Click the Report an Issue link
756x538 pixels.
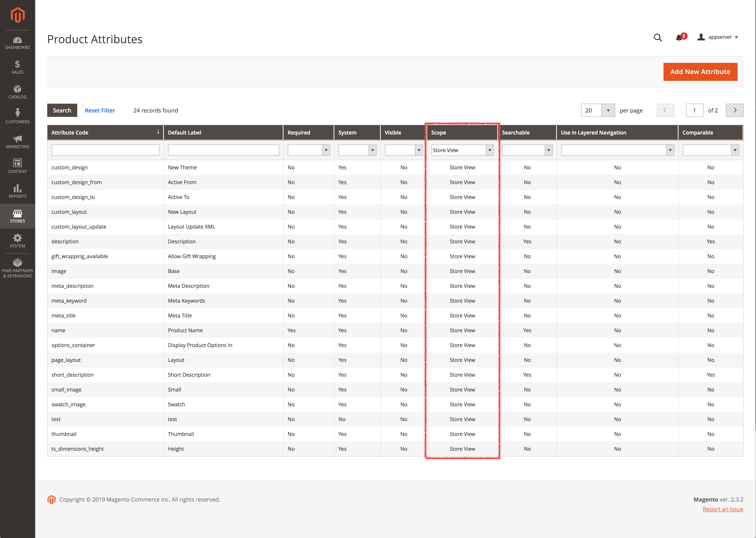click(723, 509)
